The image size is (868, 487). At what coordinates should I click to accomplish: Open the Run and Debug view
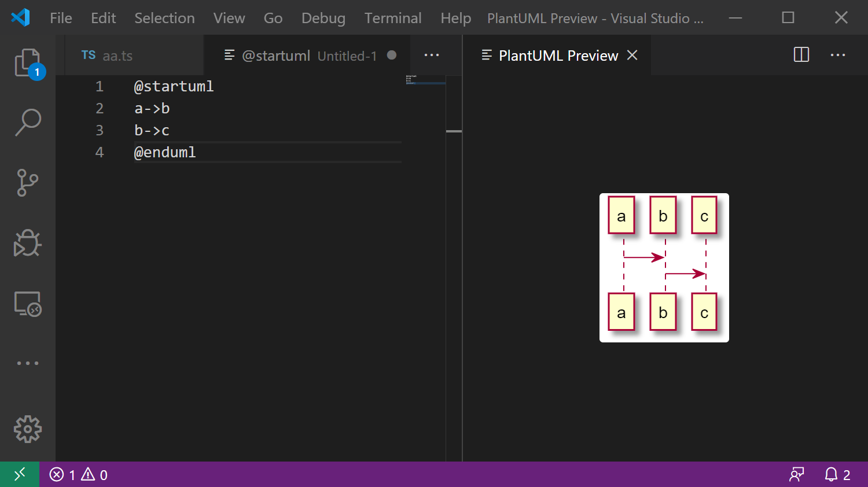click(x=27, y=244)
